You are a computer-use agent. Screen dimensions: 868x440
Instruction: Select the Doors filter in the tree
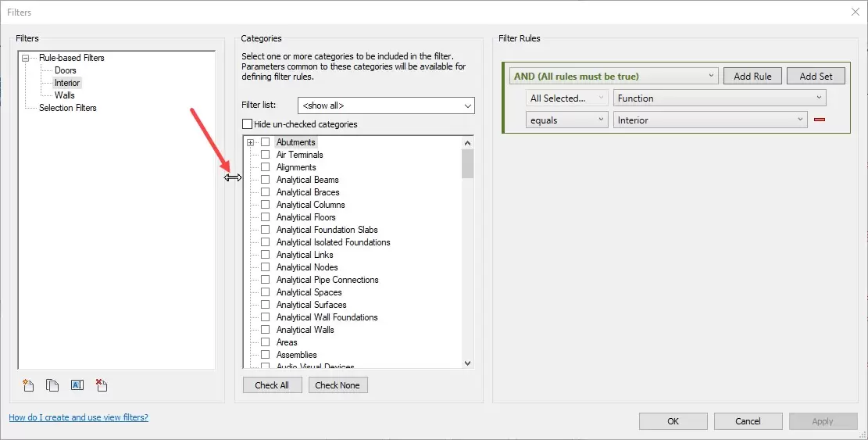coord(66,70)
